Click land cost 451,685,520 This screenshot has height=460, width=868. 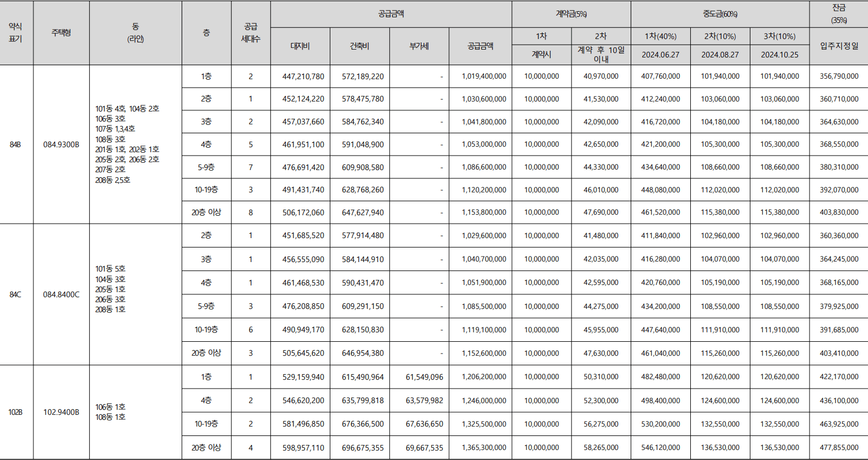point(303,236)
